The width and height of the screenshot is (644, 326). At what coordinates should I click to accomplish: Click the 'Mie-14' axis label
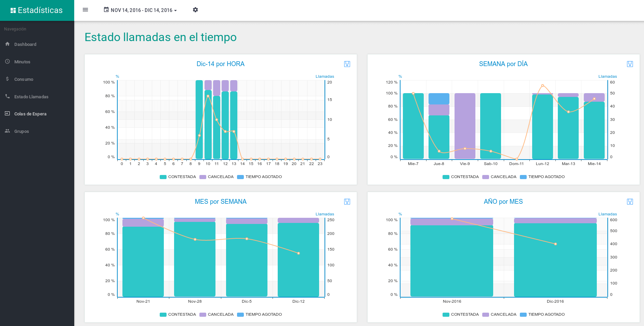point(594,164)
